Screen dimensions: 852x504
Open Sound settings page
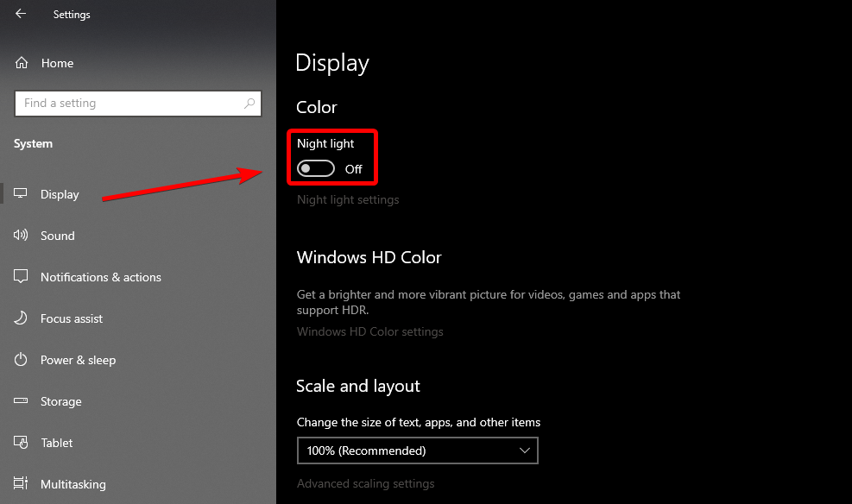pos(58,236)
